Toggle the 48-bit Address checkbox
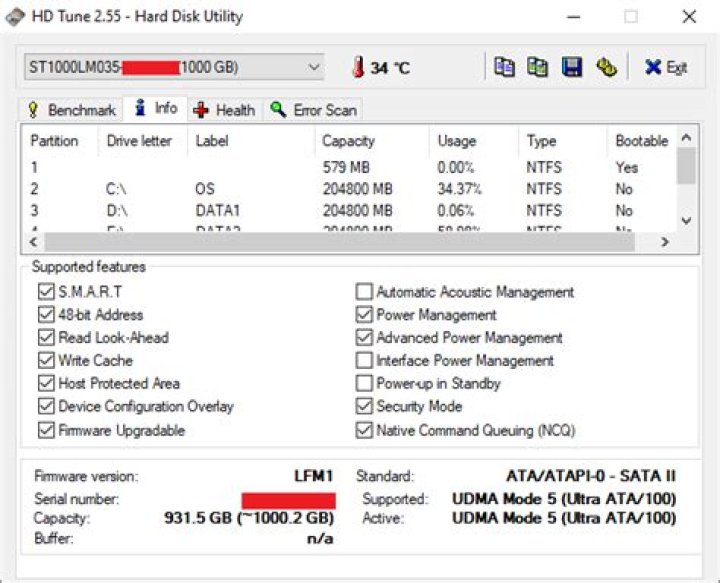 [x=46, y=314]
